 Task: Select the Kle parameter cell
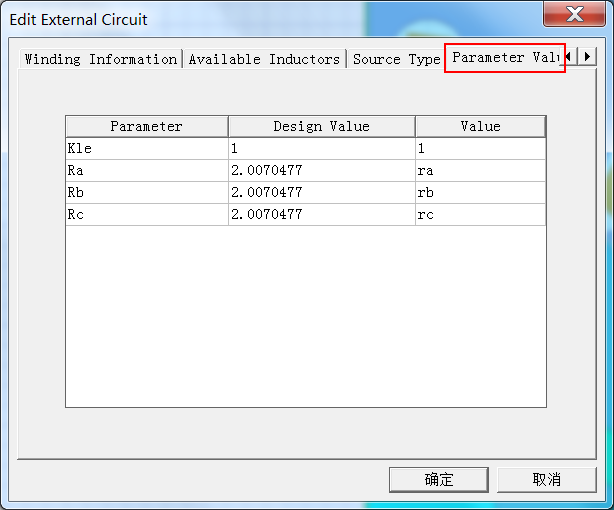147,148
